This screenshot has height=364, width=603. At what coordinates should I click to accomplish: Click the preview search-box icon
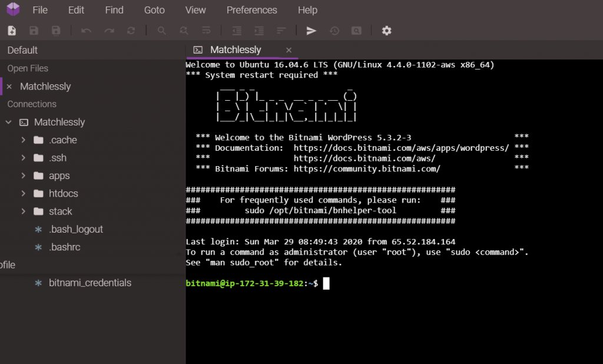(x=356, y=31)
